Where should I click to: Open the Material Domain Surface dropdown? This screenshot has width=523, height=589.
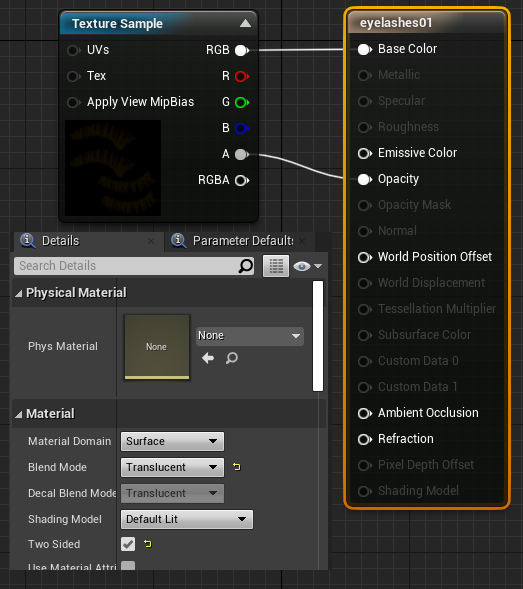coord(172,441)
